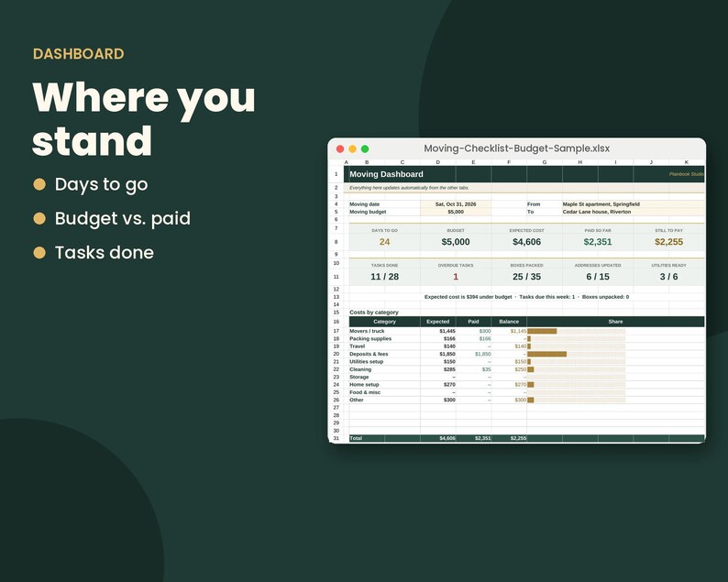Click the 'Where you stand' headline

pyautogui.click(x=144, y=119)
